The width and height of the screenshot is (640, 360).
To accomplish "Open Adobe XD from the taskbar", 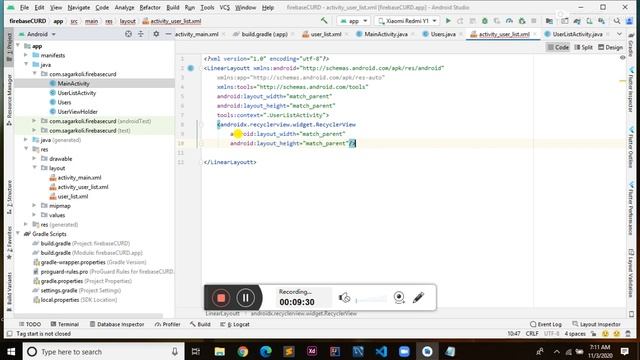I will (x=312, y=351).
